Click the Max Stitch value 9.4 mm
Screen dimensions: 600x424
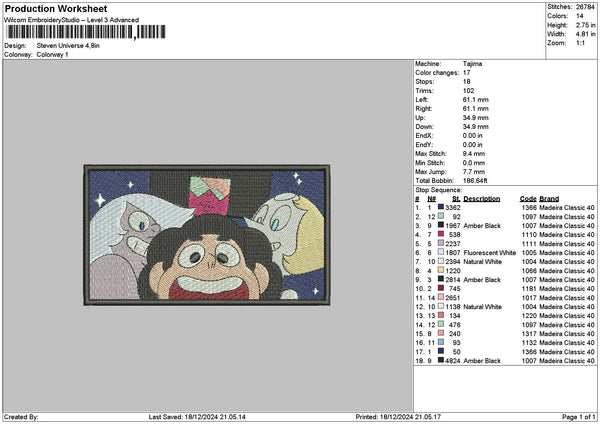coord(474,153)
